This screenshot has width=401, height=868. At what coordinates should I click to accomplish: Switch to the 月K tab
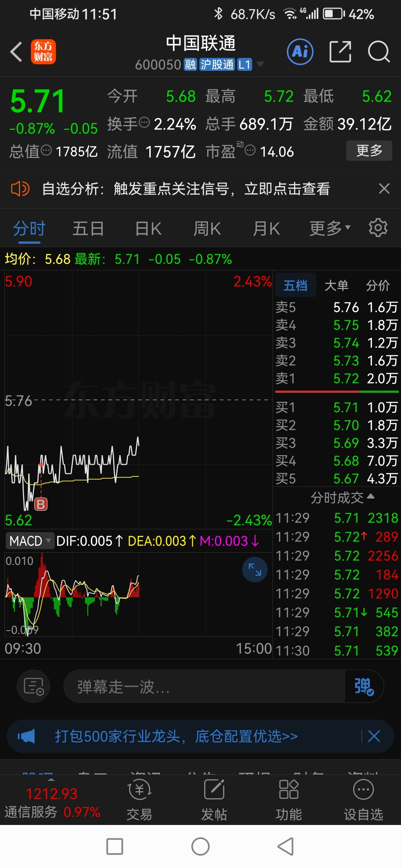[x=266, y=228]
